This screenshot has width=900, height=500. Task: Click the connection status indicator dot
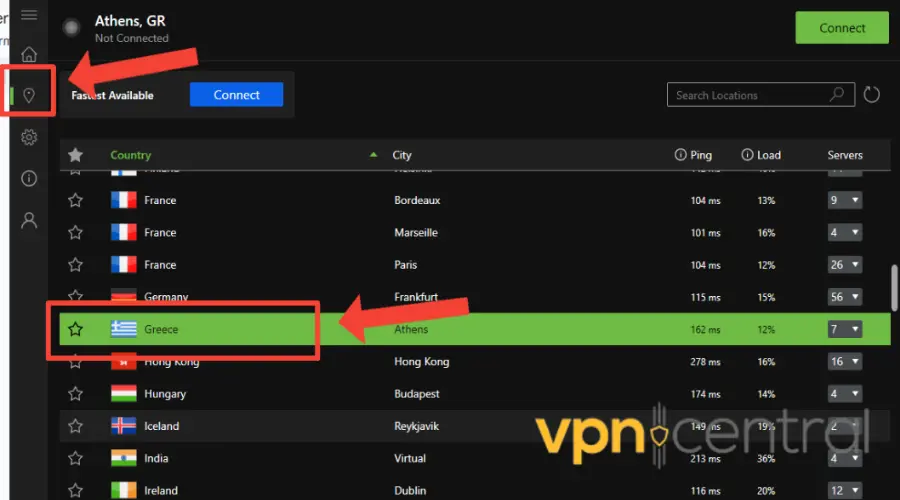tap(72, 27)
